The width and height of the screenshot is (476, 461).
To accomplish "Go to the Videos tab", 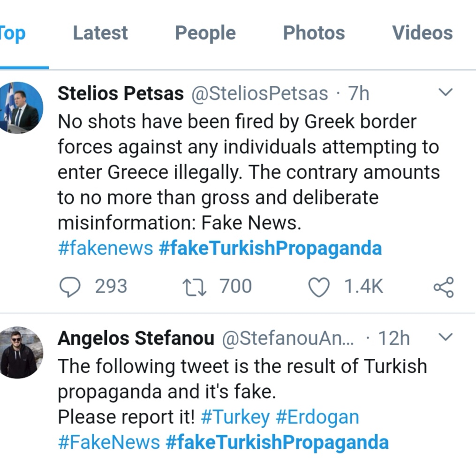I will (422, 33).
